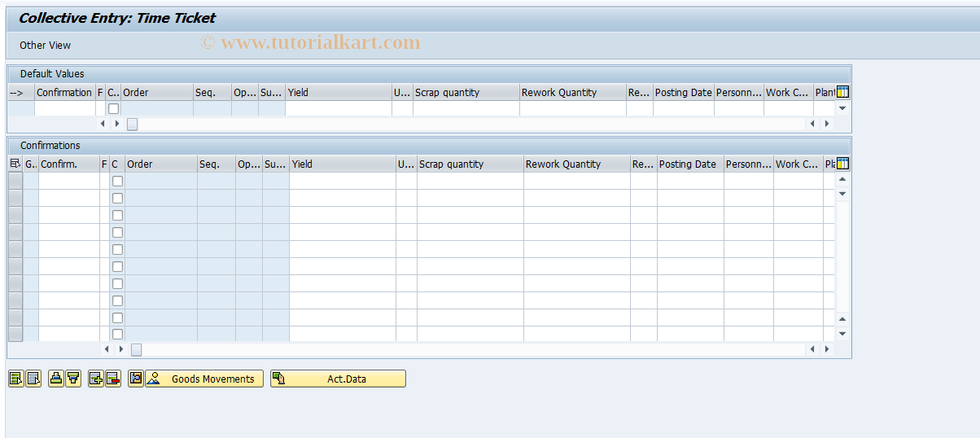Click the detail icon left of Goods Movements
The image size is (980, 438).
[136, 379]
